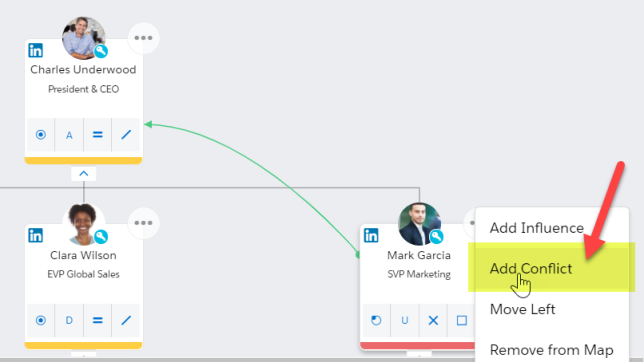Open the three-dot menu for Charles Underwood
Screen dimensions: 644x362
tap(143, 38)
